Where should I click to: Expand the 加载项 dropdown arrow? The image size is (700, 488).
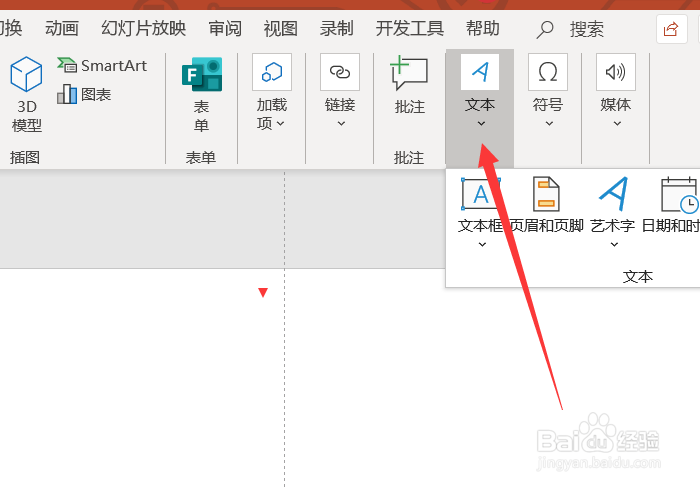point(280,123)
